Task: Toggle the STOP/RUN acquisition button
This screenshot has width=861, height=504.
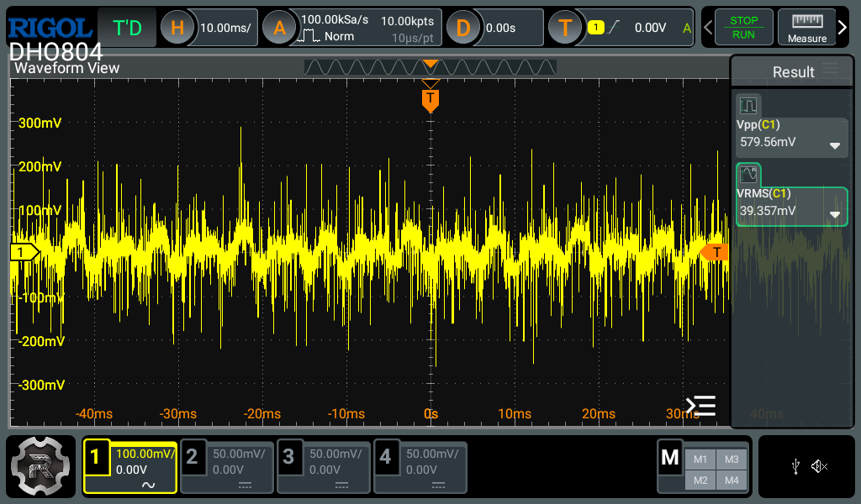Action: pos(742,28)
